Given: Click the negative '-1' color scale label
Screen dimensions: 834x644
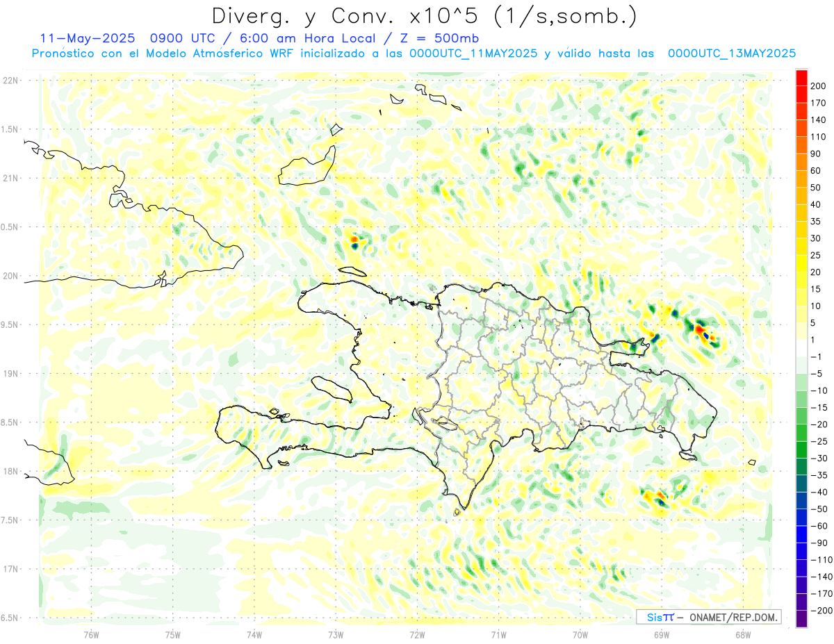Looking at the screenshot, I should (816, 357).
